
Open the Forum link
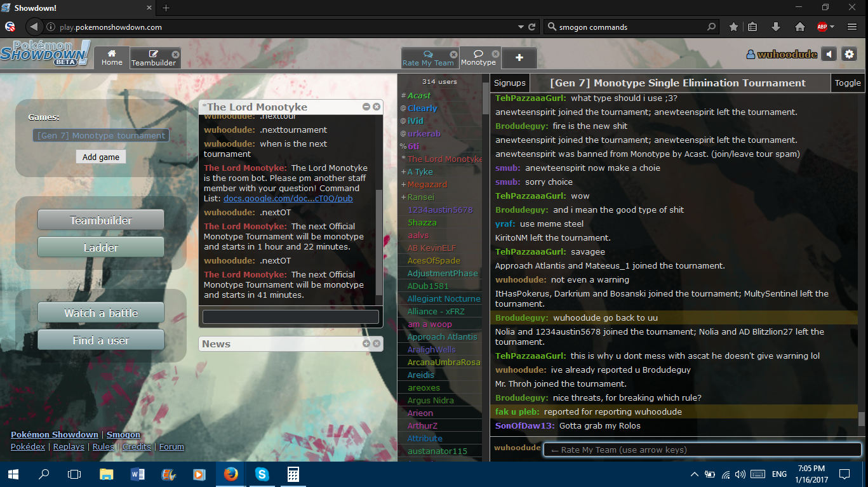171,447
